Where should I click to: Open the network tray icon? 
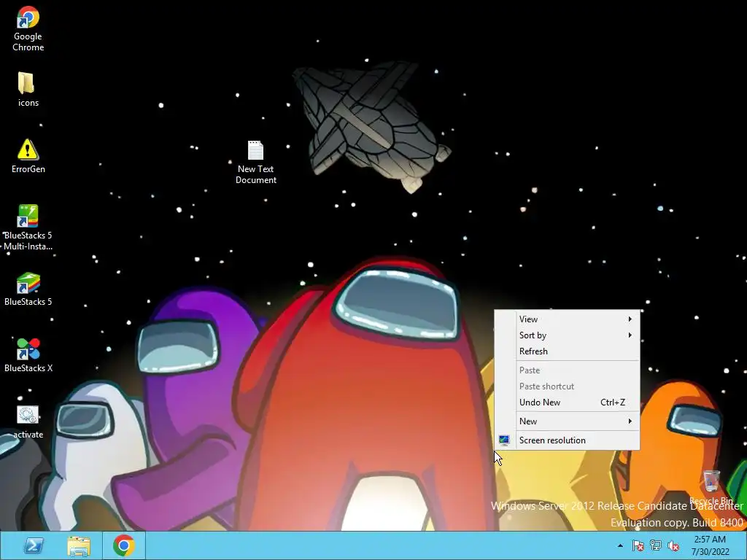coord(656,545)
